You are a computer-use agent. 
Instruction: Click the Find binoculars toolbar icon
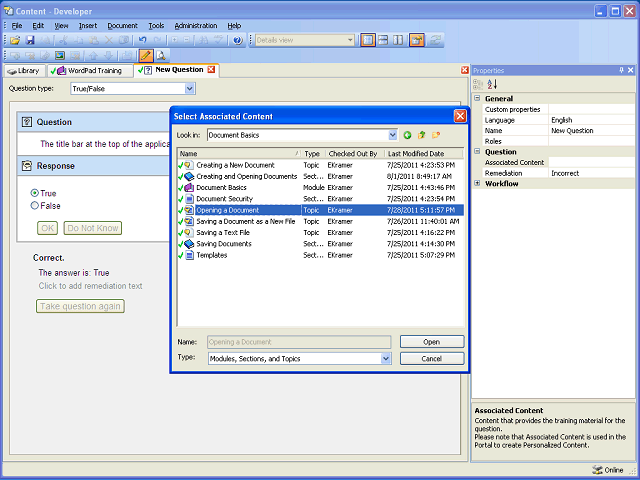[204, 40]
